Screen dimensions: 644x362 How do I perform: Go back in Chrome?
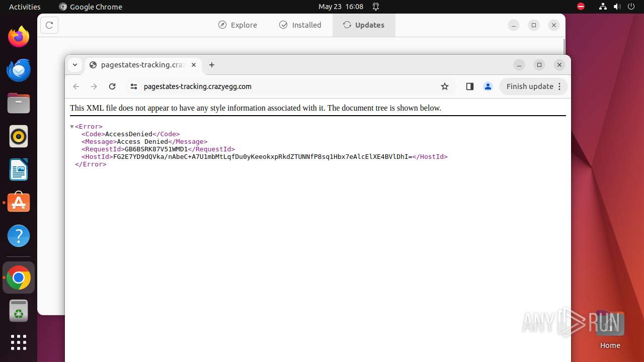click(76, 86)
